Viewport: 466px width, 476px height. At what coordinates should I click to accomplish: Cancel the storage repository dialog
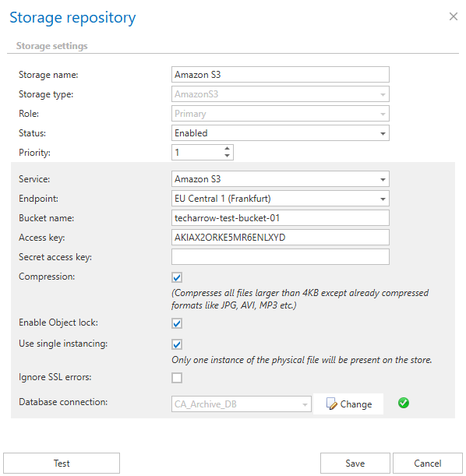point(428,464)
